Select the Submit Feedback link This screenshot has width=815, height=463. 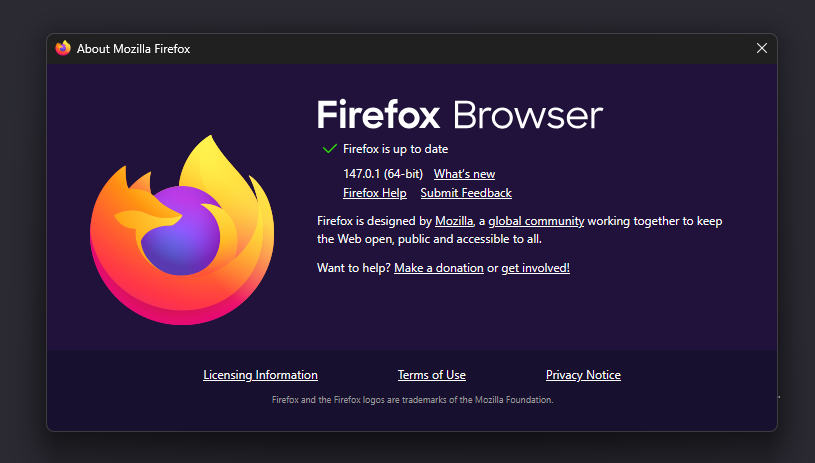465,193
